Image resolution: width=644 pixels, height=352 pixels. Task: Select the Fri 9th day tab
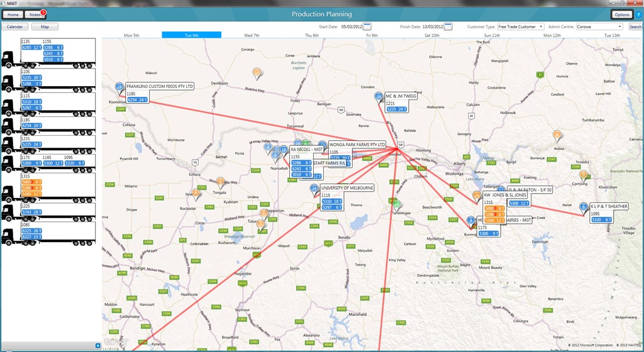point(372,35)
